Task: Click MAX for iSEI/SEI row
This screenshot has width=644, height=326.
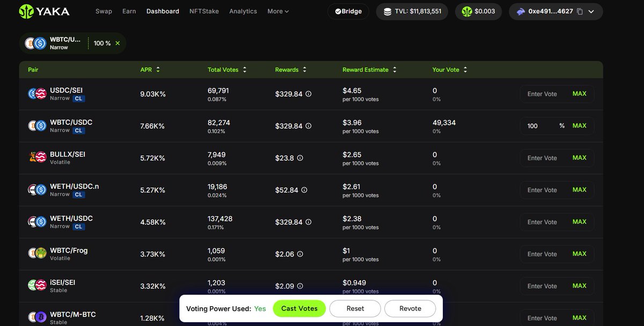Action: coord(580,286)
